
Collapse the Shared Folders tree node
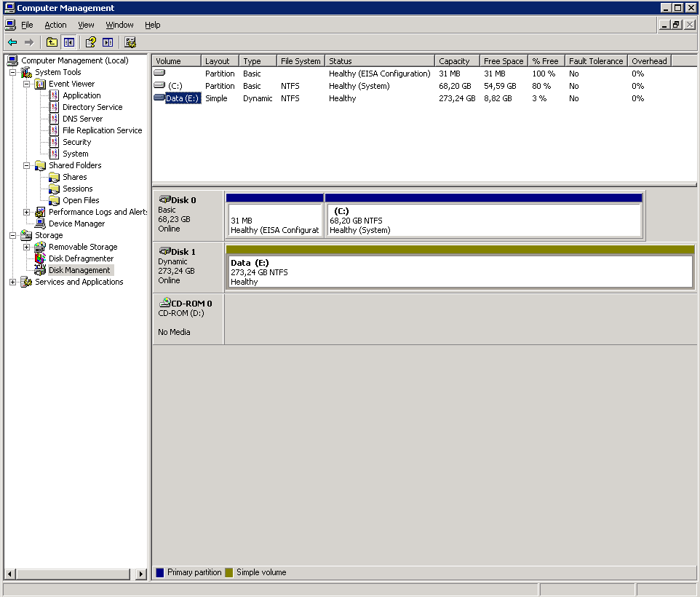(26, 165)
